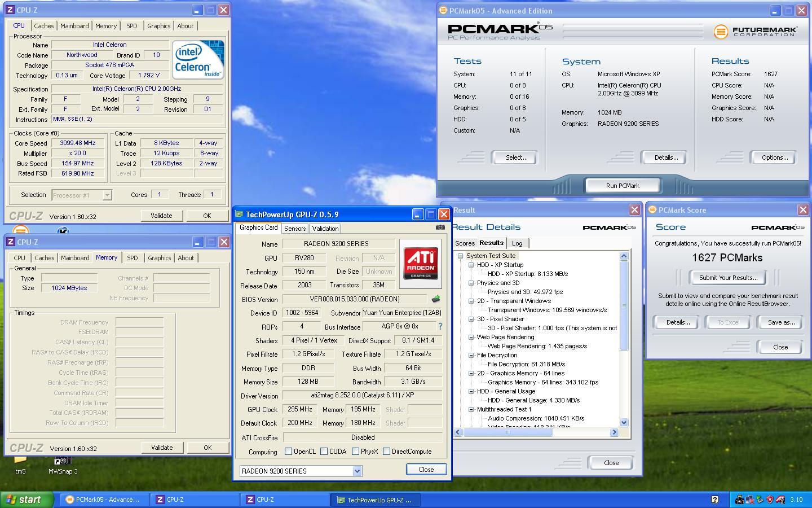Click the ATI tray icon
The width and height of the screenshot is (812, 508).
pos(780,500)
